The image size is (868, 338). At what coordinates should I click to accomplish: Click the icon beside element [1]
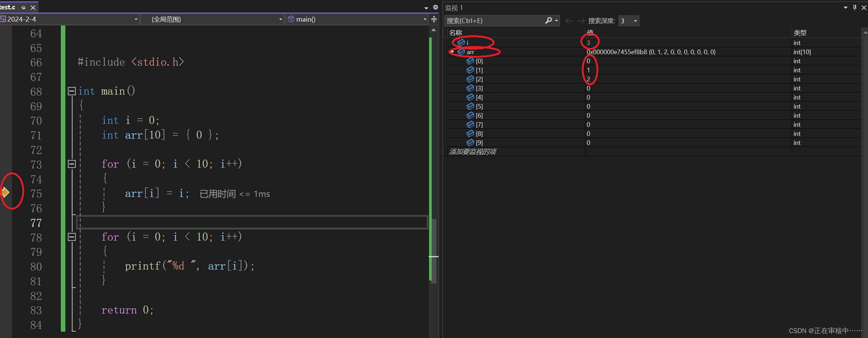470,70
